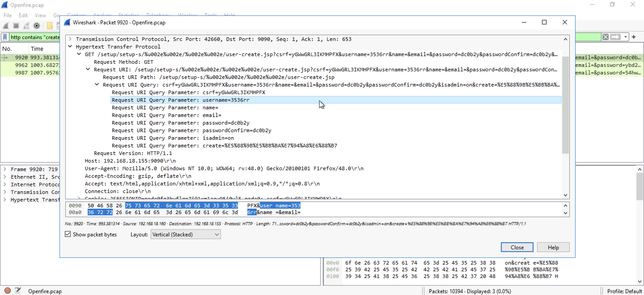This screenshot has width=644, height=295.
Task: Clear the display filter with the X icon
Action: 605,37
